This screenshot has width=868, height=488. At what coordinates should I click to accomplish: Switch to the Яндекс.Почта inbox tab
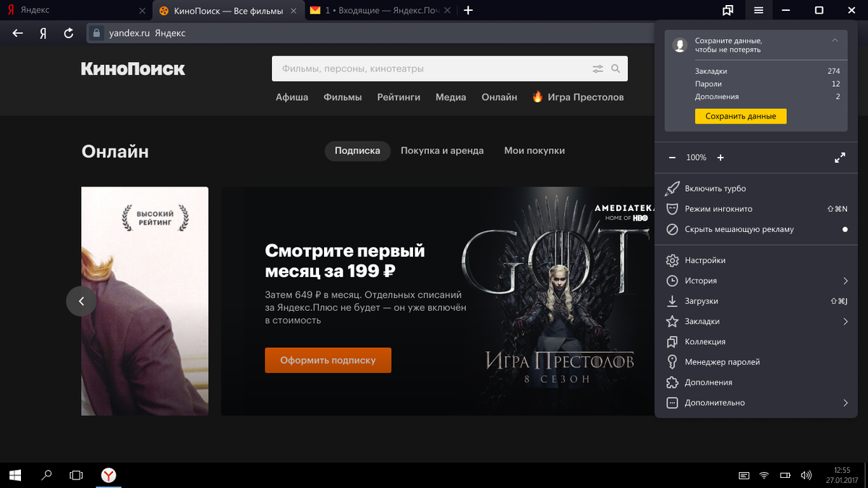(380, 10)
